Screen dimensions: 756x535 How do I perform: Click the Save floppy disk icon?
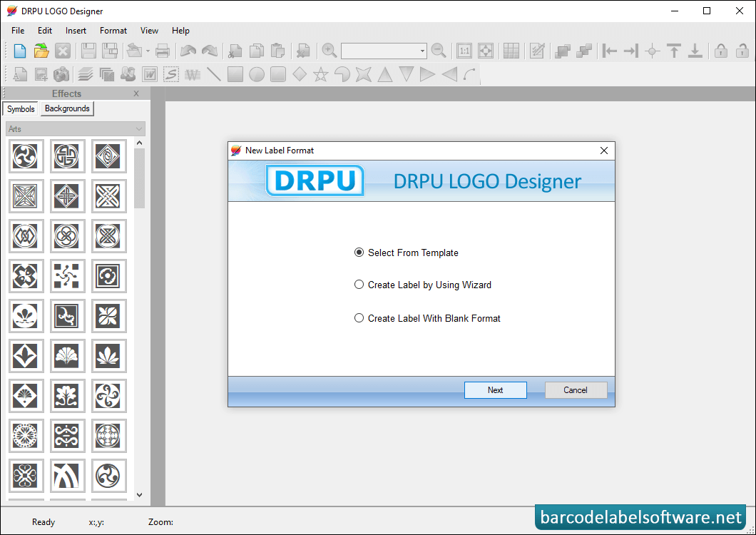[x=88, y=51]
